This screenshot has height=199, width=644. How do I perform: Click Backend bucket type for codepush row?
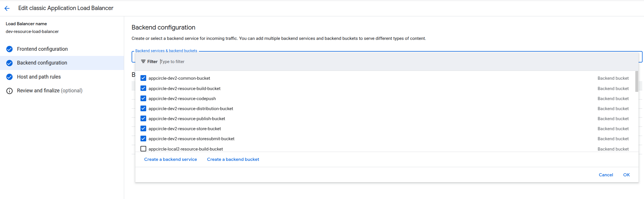613,99
